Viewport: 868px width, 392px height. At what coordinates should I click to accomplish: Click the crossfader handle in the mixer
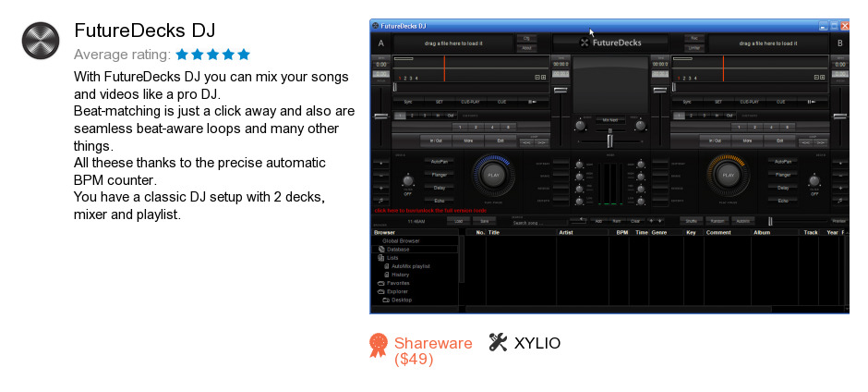point(610,142)
